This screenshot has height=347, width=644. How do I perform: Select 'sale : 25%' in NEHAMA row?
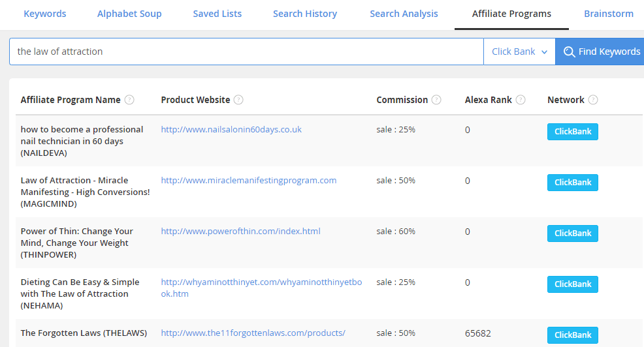tap(396, 282)
